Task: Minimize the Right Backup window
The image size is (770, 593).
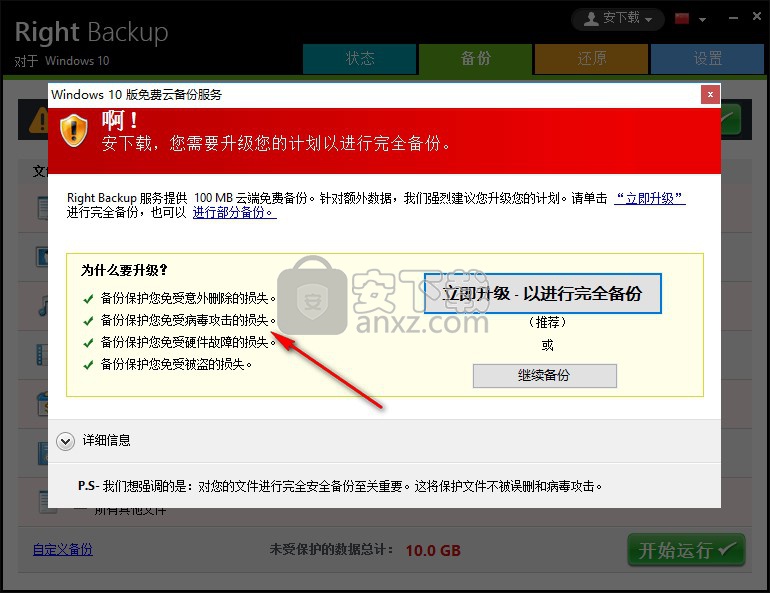Action: point(734,18)
